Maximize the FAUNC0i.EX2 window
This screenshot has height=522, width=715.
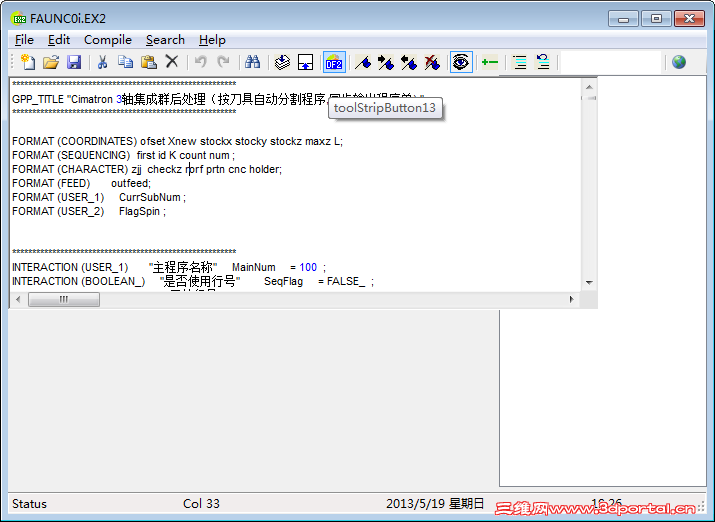(656, 19)
